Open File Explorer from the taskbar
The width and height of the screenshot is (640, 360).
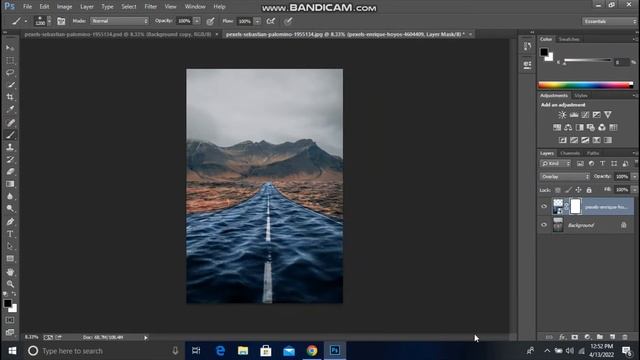click(243, 351)
